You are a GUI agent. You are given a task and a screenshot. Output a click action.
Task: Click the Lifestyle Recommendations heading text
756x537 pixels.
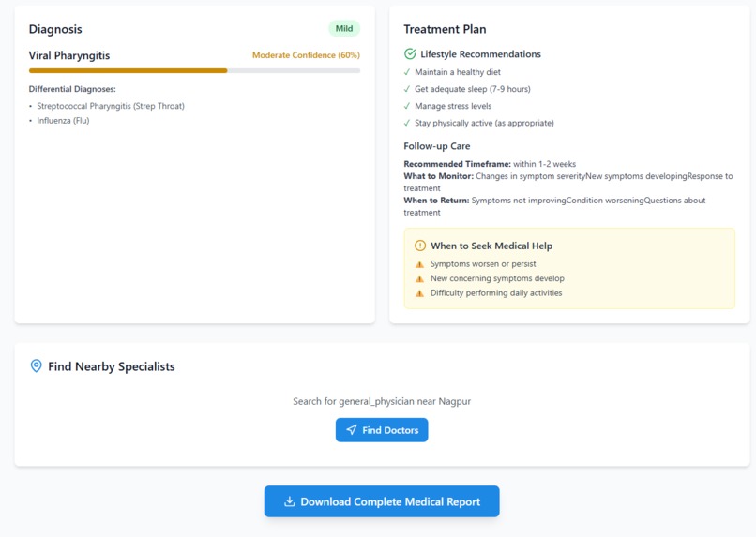[480, 54]
